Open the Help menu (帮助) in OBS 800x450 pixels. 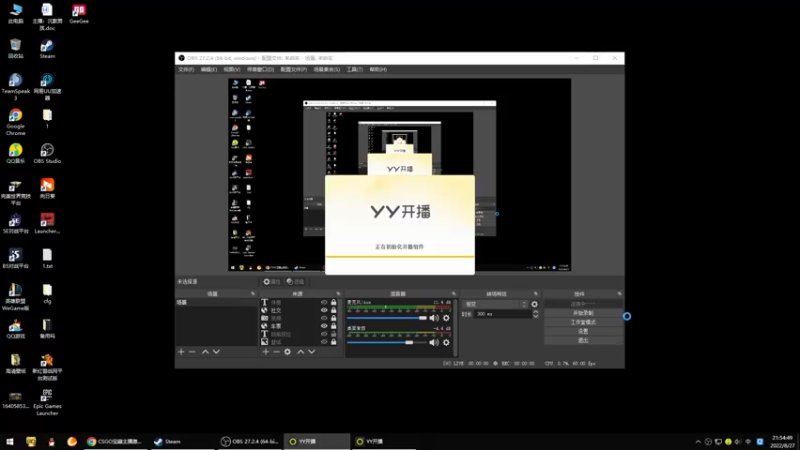(x=378, y=69)
